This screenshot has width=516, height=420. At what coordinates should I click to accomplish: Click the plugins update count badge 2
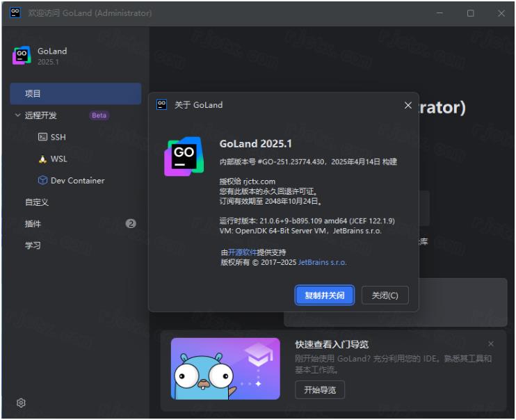click(x=131, y=224)
